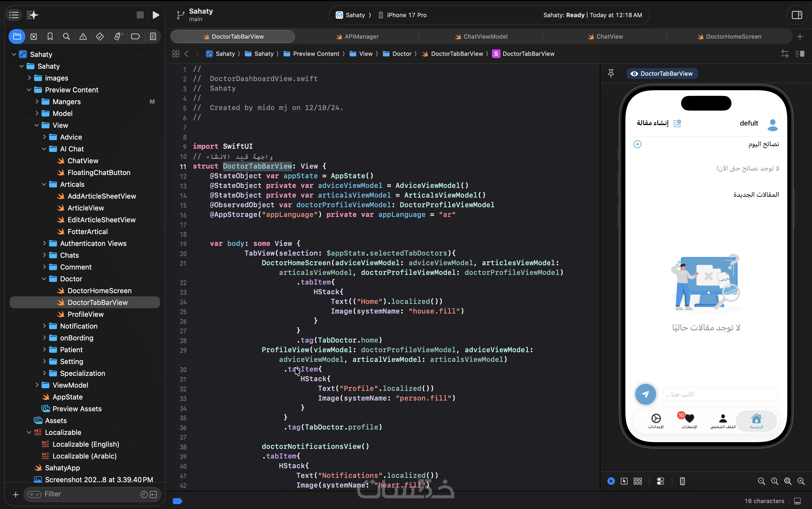Viewport: 812px width, 509px height.
Task: Open the Issue navigator warning icon
Action: tap(83, 36)
